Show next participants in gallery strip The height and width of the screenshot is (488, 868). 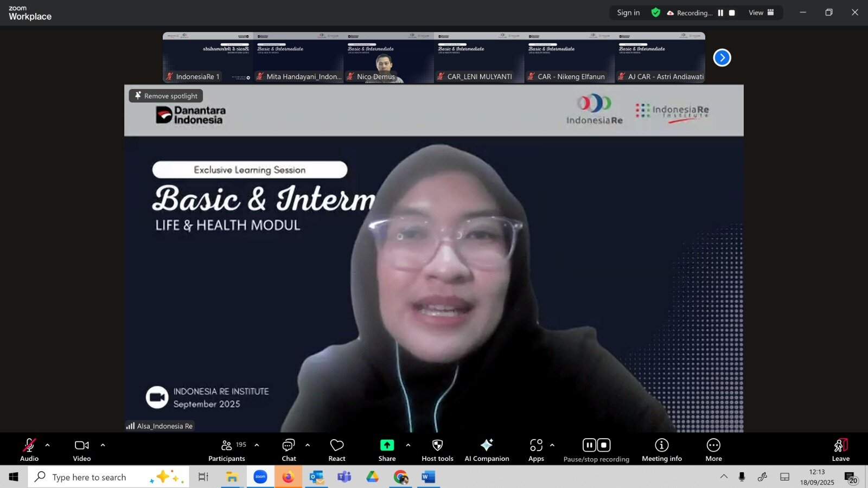tap(722, 57)
